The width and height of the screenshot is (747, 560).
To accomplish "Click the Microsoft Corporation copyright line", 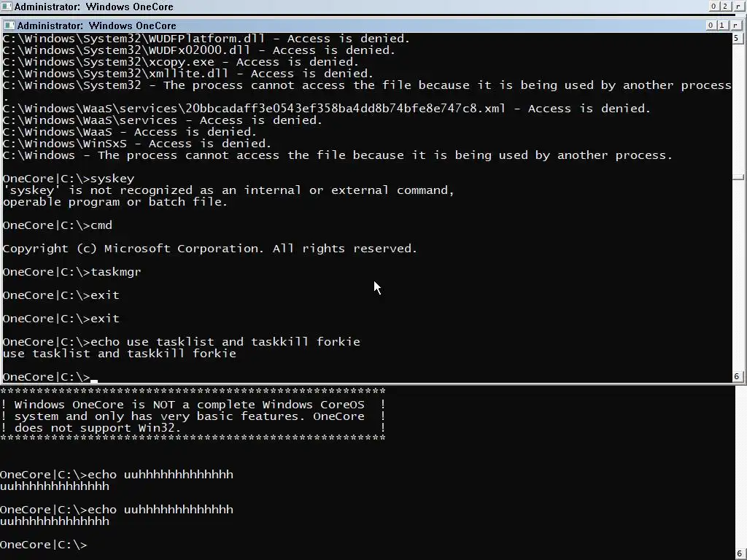I will [x=209, y=249].
